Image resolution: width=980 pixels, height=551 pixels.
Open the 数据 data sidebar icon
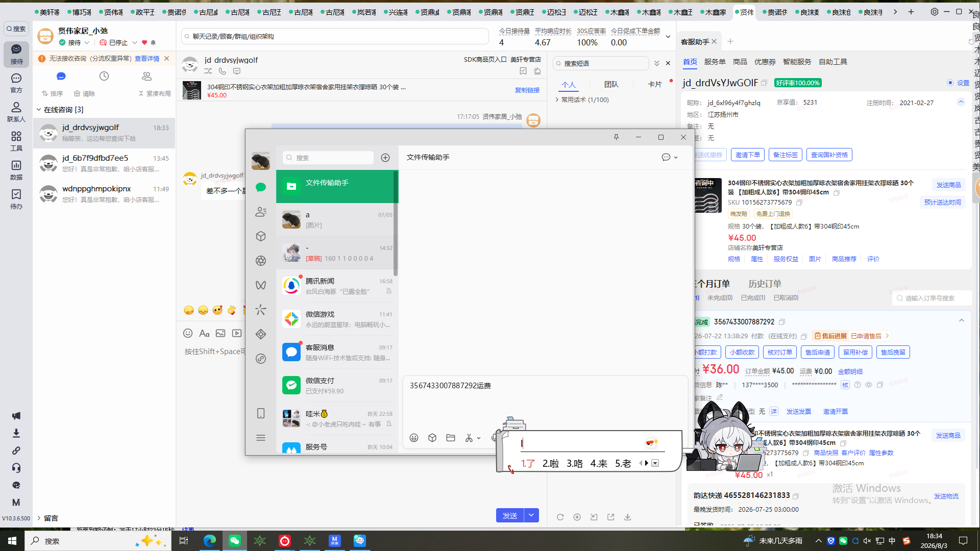point(16,170)
